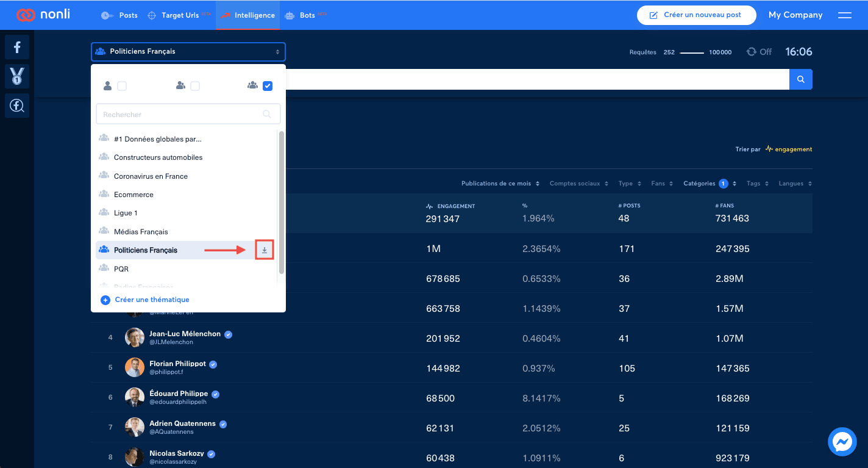Click the @JLMelenchon handle
The width and height of the screenshot is (868, 468).
pyautogui.click(x=171, y=342)
